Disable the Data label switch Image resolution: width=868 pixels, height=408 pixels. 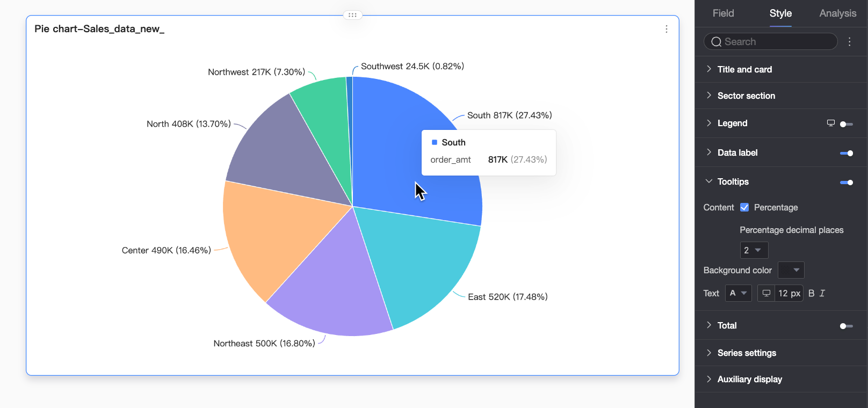[847, 153]
